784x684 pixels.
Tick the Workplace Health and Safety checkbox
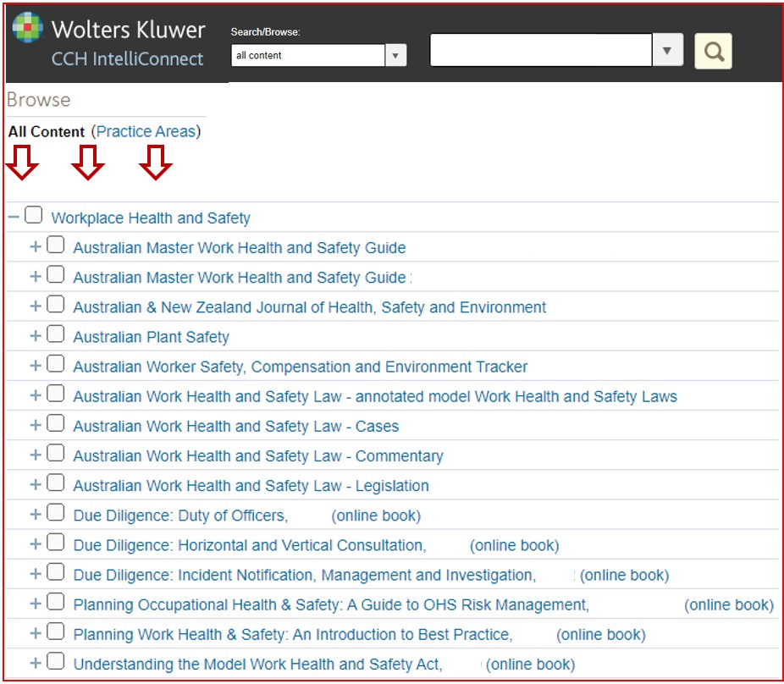click(x=33, y=216)
